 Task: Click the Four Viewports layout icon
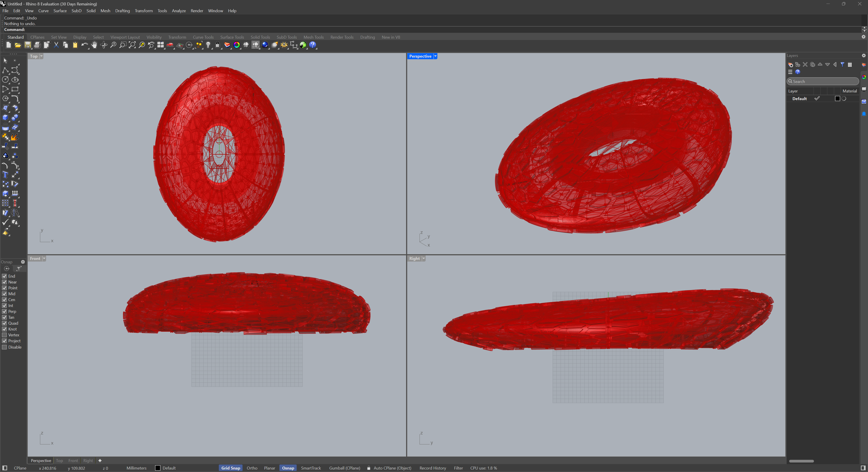click(x=161, y=45)
